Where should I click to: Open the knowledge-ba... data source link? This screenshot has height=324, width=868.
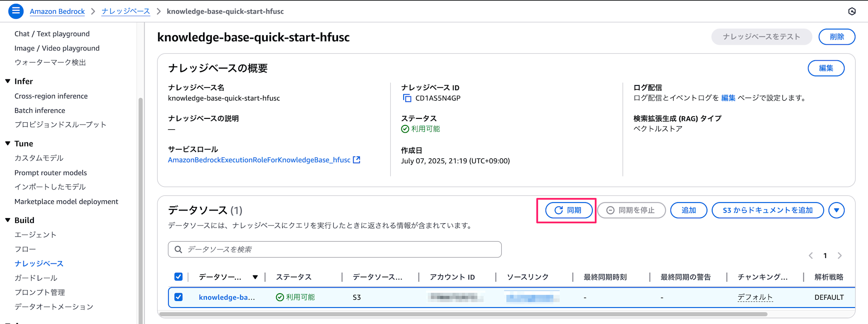227,297
